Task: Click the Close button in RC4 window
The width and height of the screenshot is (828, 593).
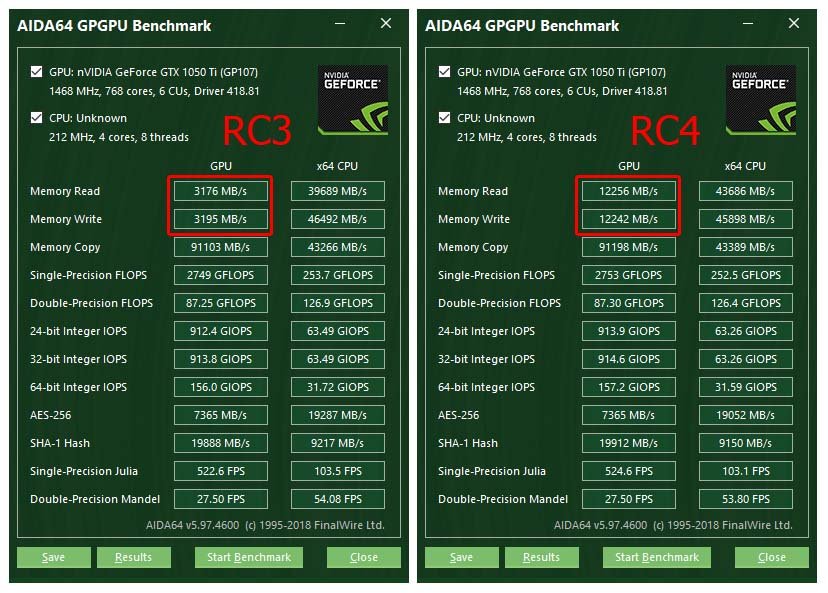Action: (x=772, y=557)
